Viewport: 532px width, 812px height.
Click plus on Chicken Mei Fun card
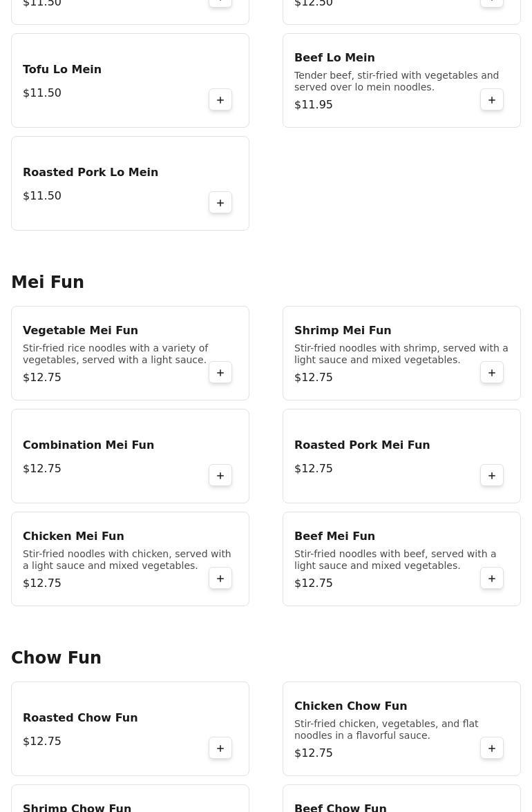(x=220, y=579)
